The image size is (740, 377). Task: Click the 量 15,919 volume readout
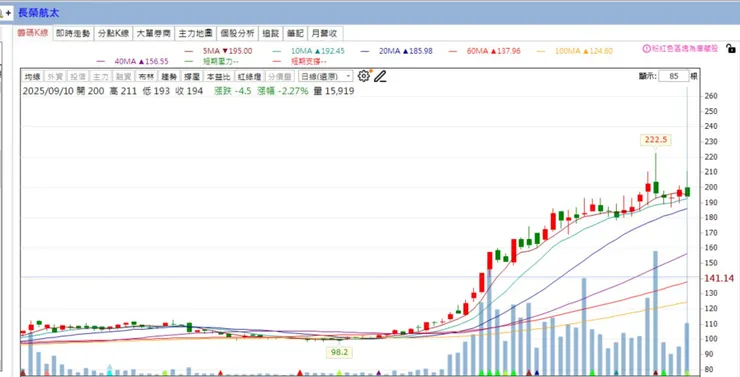pos(334,91)
